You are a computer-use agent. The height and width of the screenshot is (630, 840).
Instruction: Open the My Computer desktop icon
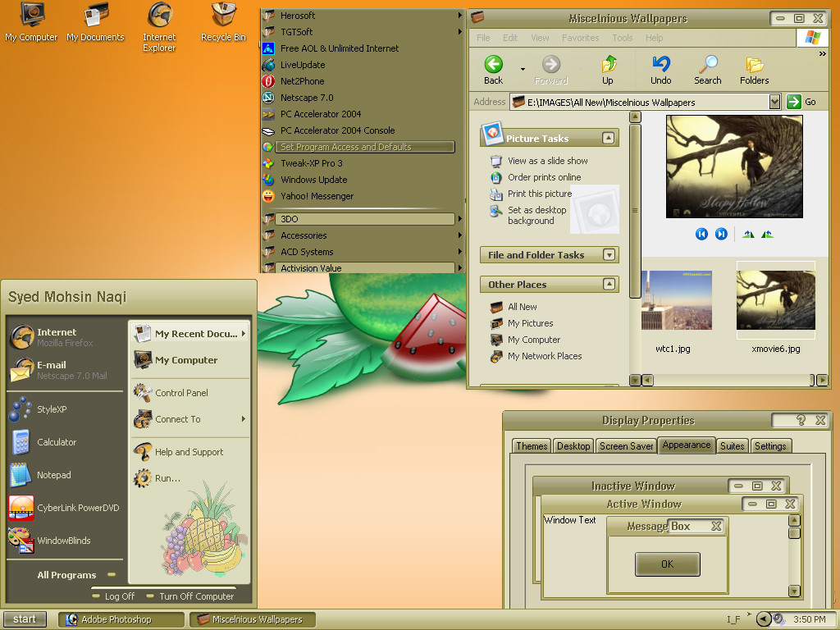31,22
